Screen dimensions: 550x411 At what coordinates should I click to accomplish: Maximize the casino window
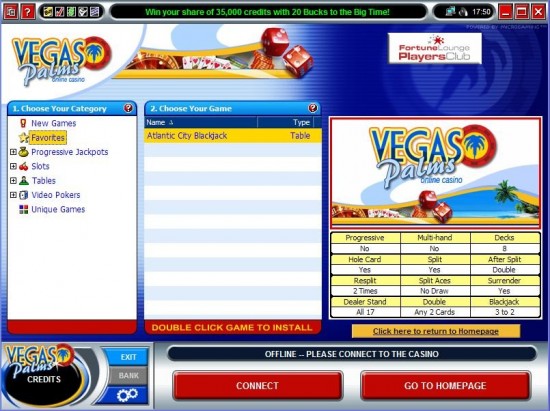(522, 12)
